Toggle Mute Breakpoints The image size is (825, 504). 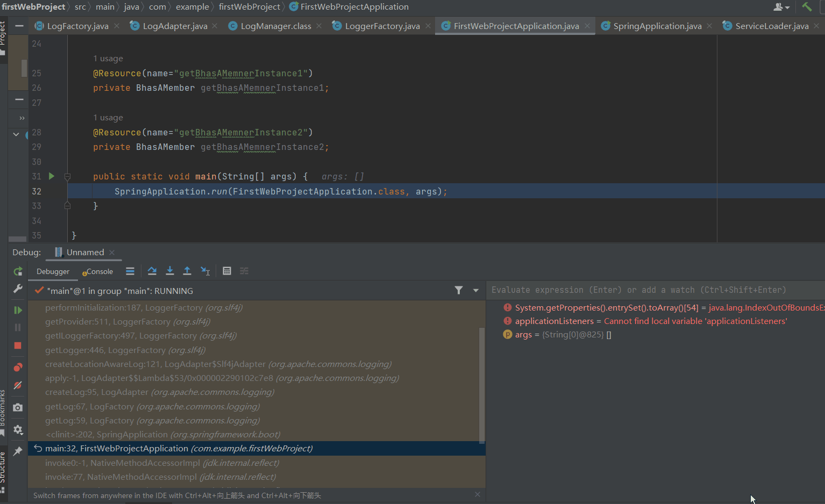click(x=18, y=385)
